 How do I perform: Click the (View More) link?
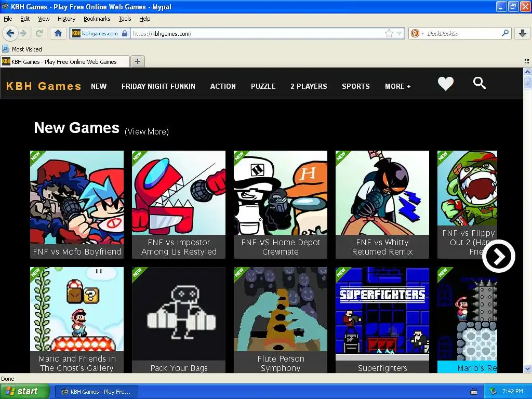pos(147,131)
